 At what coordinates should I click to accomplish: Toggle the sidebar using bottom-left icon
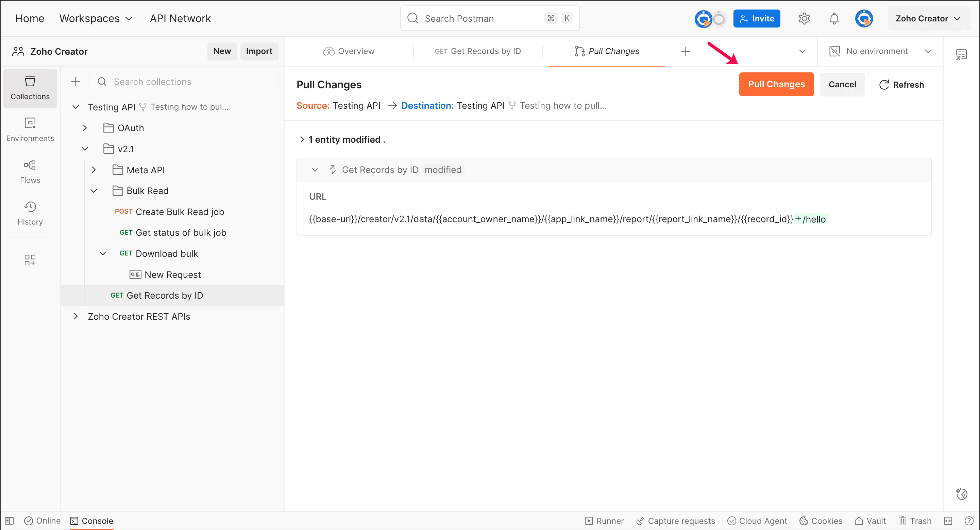[x=9, y=520]
